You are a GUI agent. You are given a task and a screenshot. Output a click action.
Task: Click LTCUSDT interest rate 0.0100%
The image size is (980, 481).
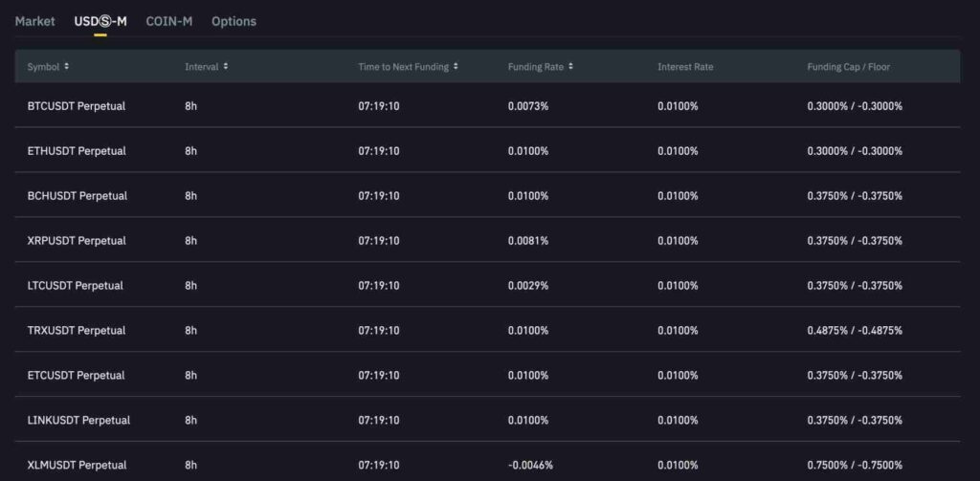(678, 286)
